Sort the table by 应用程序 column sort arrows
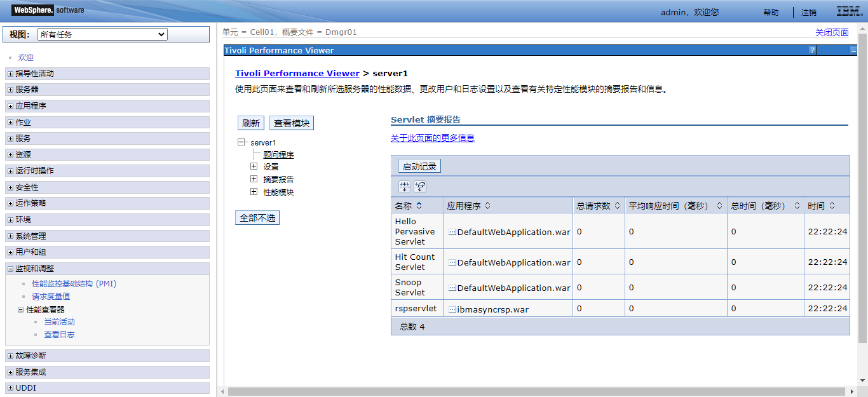This screenshot has height=397, width=868. [487, 206]
